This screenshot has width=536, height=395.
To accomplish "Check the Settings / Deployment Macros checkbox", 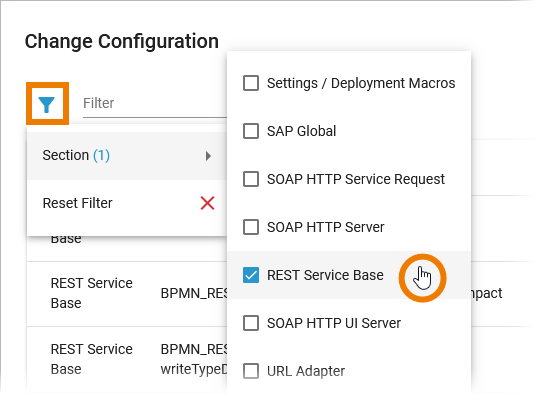I will pos(251,83).
